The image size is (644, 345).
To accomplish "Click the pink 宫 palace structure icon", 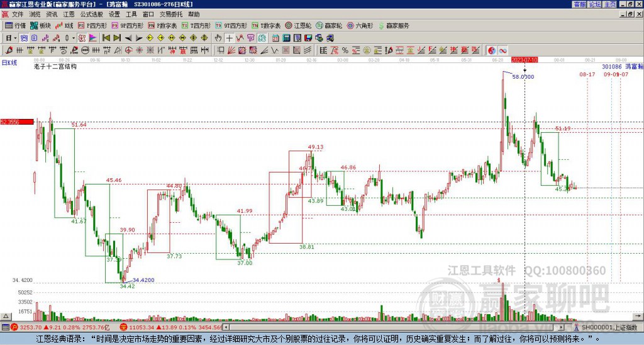I will pos(251,38).
